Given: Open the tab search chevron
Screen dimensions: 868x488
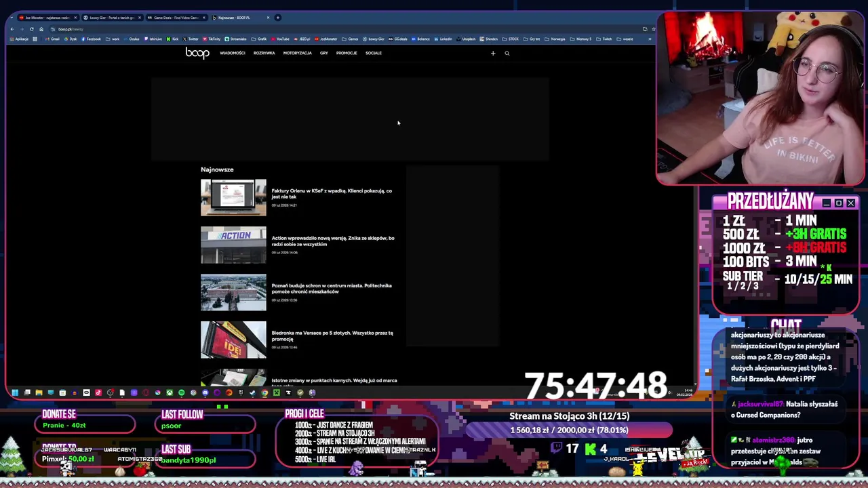Looking at the screenshot, I should (12, 18).
